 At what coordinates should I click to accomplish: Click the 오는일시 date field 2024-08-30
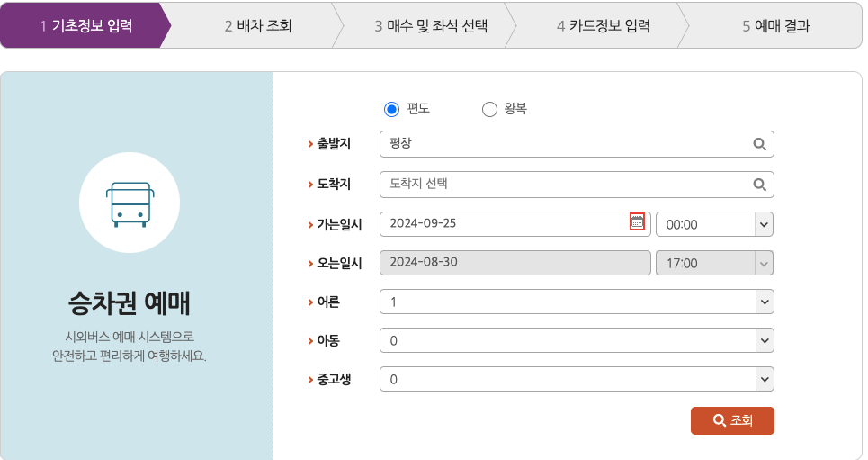[x=515, y=263]
